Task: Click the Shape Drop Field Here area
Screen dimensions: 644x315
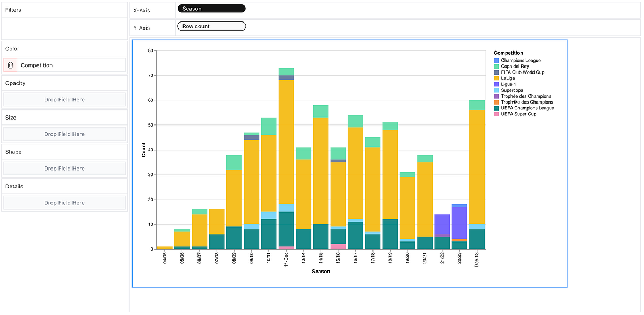Action: click(64, 168)
